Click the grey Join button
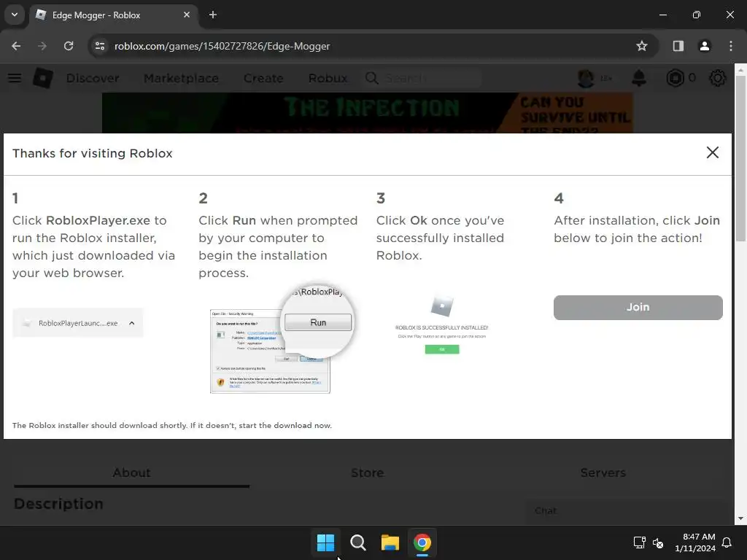The image size is (747, 560). pos(638,307)
